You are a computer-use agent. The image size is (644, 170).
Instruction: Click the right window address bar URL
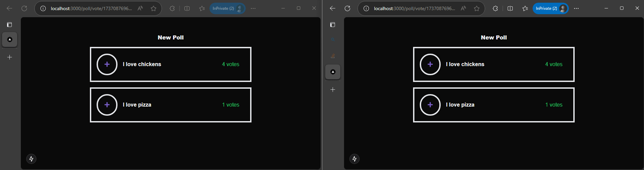[414, 8]
